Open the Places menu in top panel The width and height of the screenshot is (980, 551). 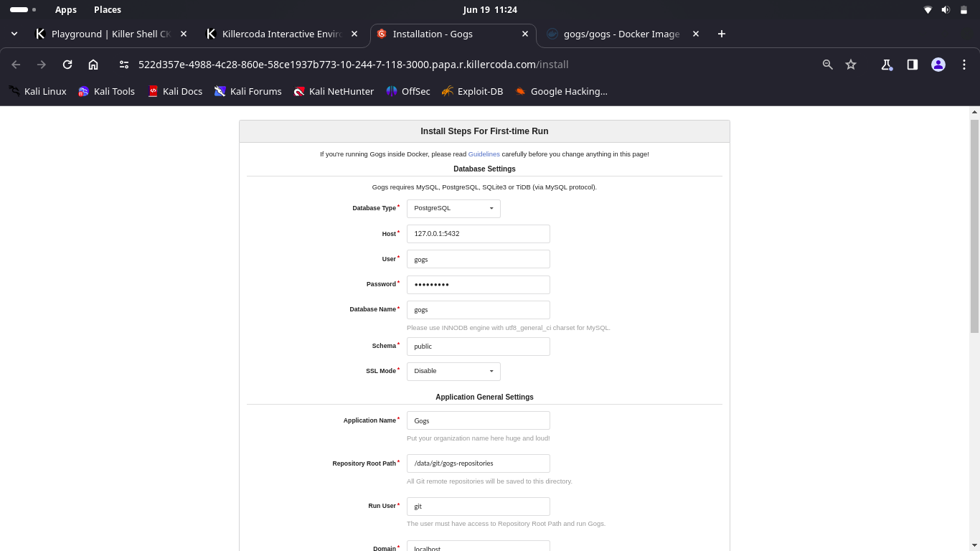coord(108,10)
